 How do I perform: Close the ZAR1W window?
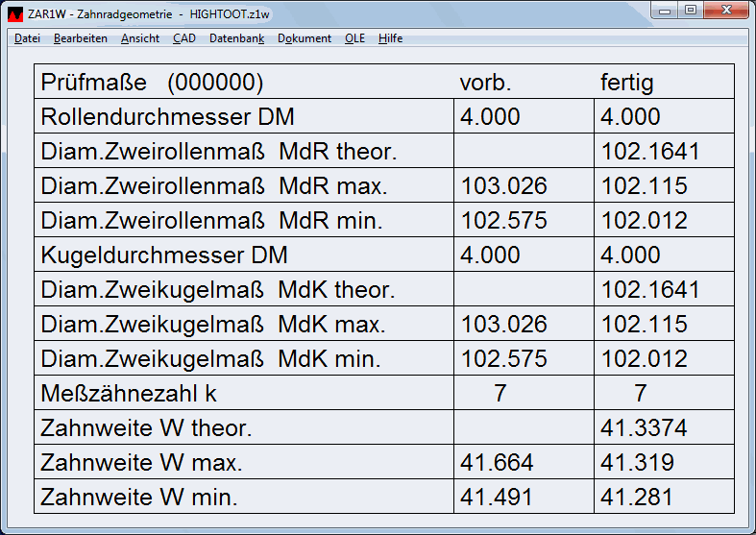click(726, 10)
